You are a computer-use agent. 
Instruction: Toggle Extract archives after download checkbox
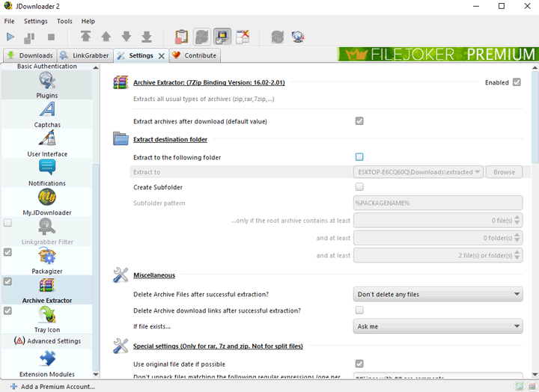pos(359,121)
